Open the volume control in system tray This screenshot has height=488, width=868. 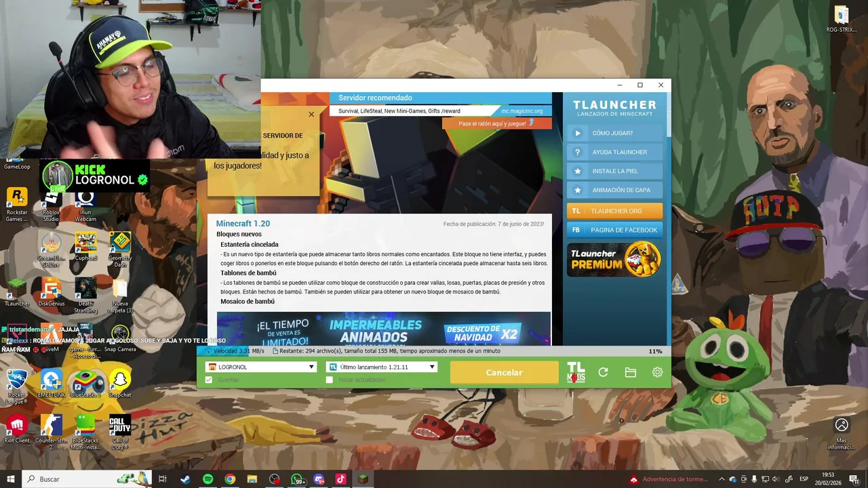(x=776, y=479)
